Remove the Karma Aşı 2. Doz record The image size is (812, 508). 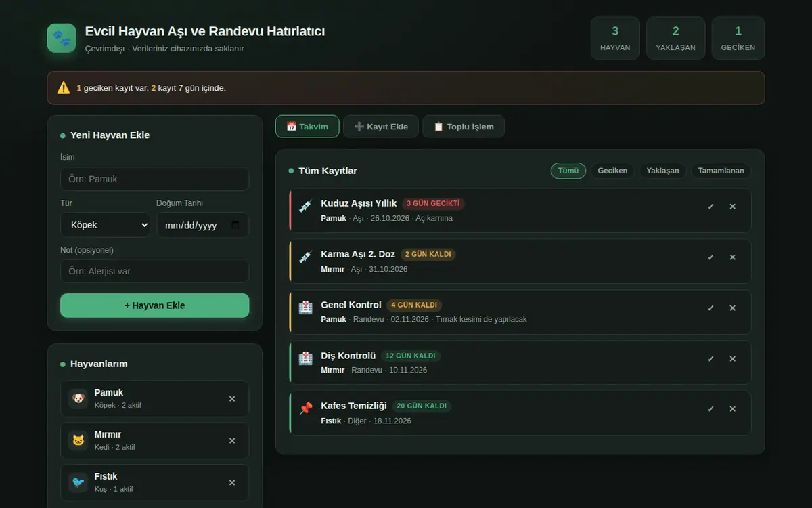point(732,257)
